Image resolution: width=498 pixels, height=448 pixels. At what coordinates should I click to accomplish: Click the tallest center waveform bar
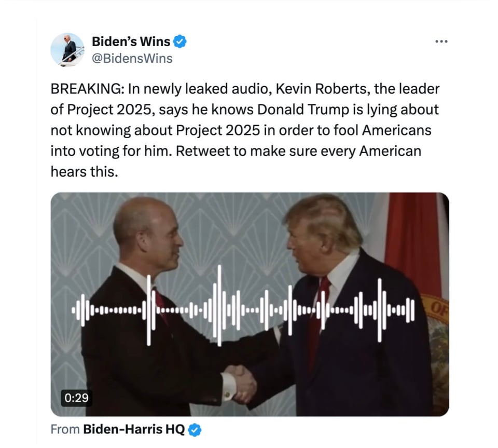click(219, 306)
